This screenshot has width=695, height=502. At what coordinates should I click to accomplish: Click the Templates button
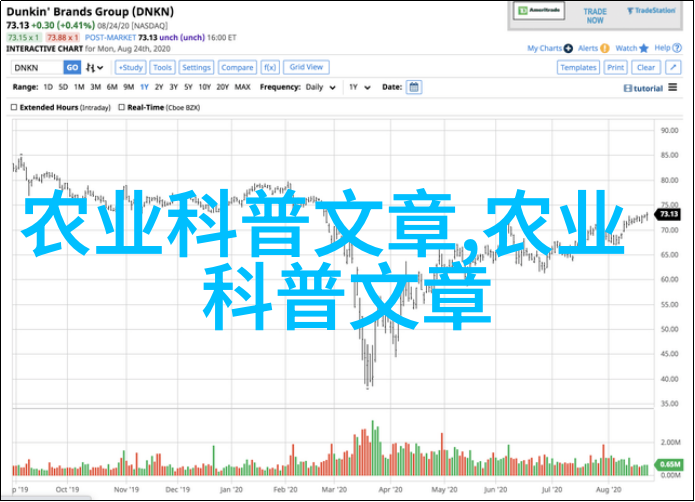coord(578,68)
